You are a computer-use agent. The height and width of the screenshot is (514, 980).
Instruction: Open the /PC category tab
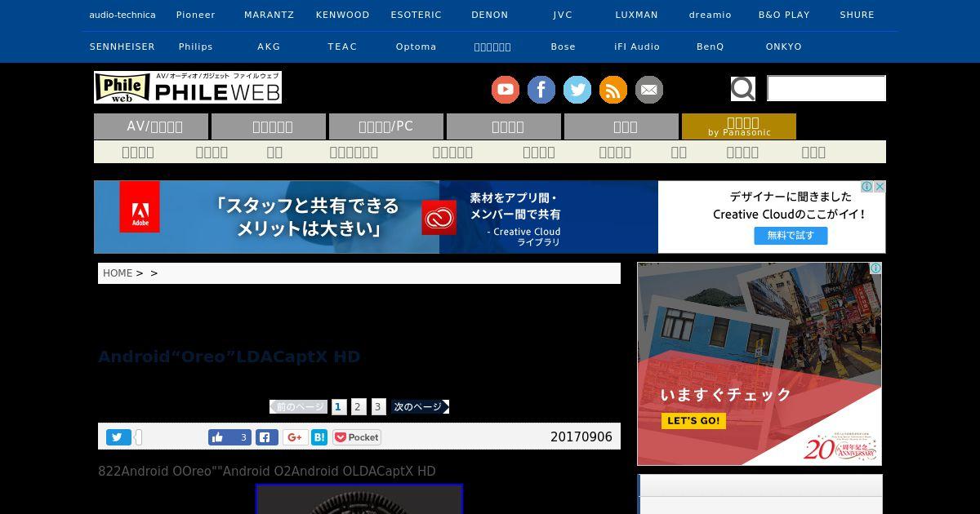[x=386, y=126]
